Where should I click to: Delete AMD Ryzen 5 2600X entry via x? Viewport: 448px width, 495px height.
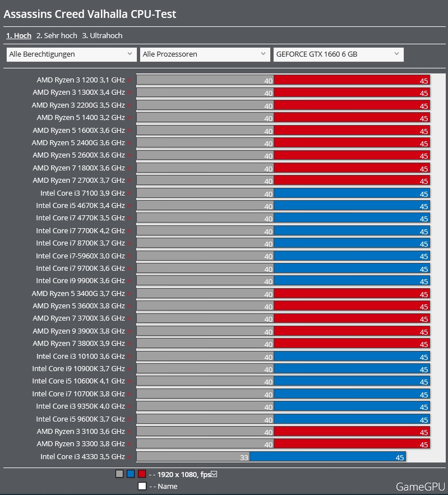pyautogui.click(x=129, y=156)
